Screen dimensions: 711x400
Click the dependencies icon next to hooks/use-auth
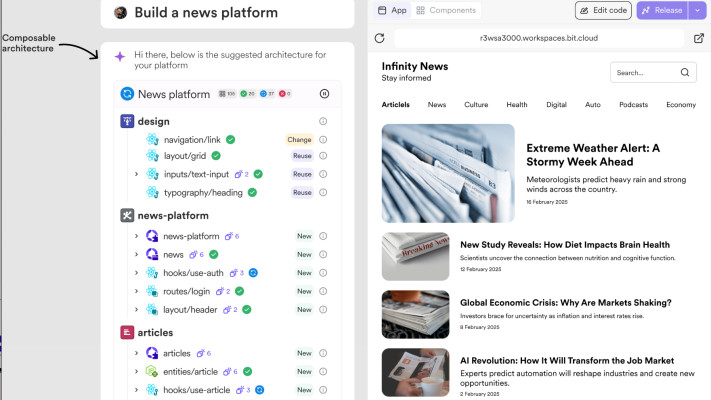pyautogui.click(x=234, y=273)
